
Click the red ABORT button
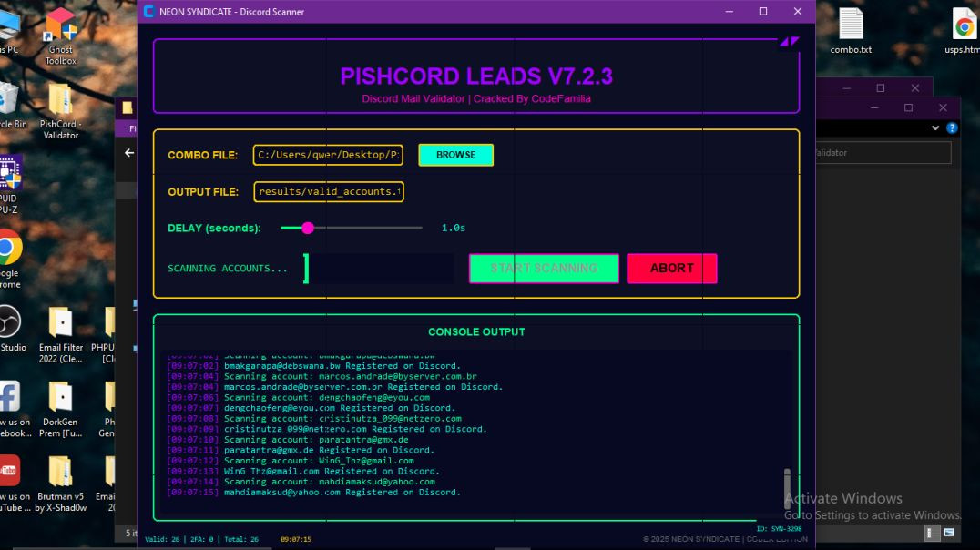672,268
